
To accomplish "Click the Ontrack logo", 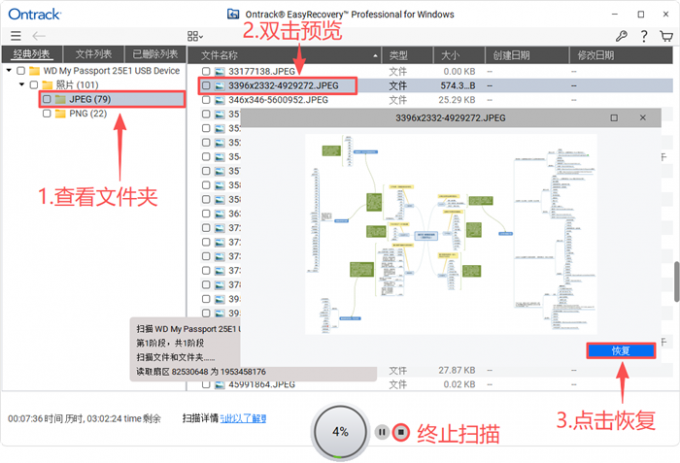I will point(35,14).
